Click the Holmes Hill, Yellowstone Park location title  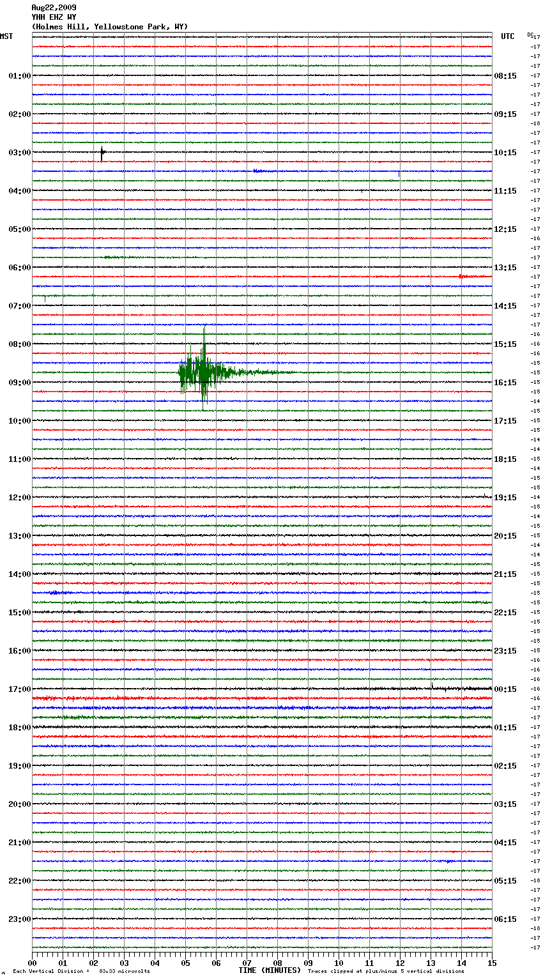point(110,27)
